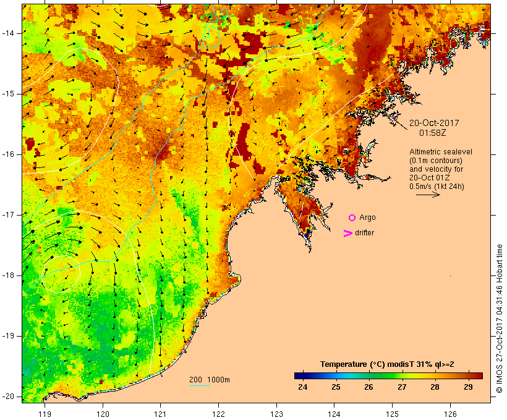Click the color bar value 28
This screenshot has height=420, width=507.
click(435, 387)
